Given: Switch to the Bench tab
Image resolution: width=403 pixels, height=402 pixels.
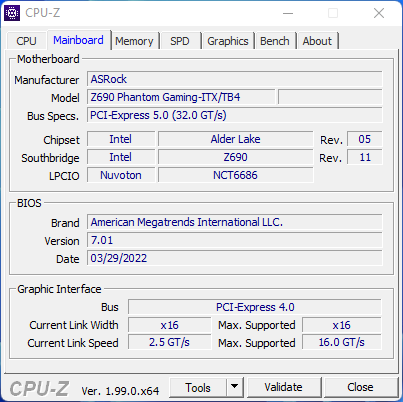Looking at the screenshot, I should point(275,41).
